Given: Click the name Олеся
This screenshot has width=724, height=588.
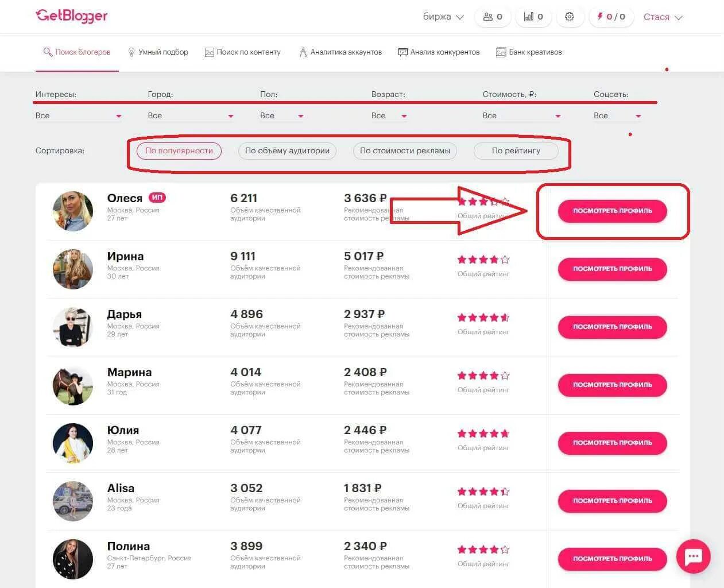Looking at the screenshot, I should point(125,198).
